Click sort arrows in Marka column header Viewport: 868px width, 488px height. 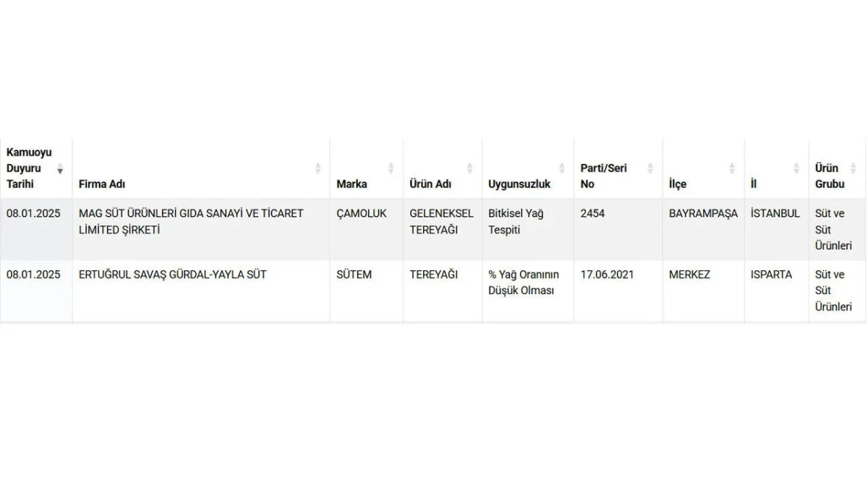coord(391,168)
